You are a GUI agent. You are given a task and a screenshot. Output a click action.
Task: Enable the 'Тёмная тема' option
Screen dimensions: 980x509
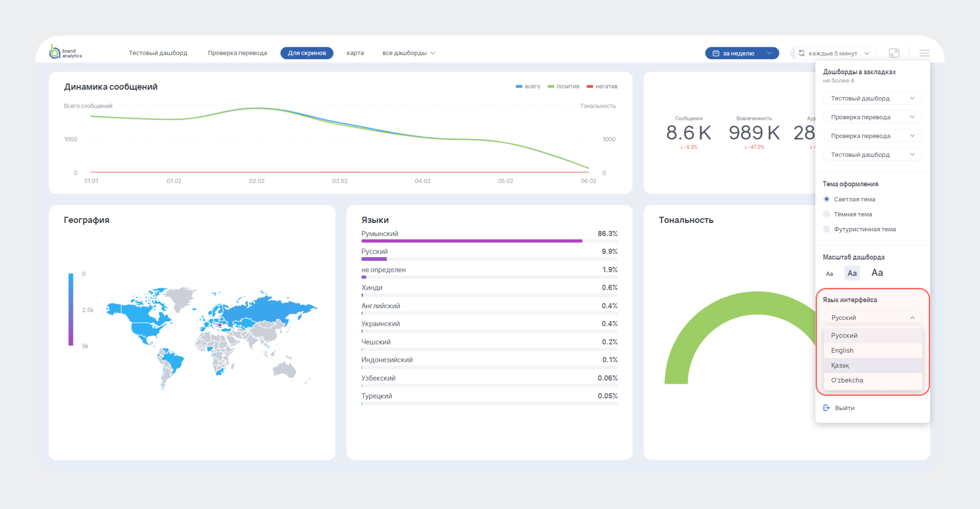tap(827, 214)
